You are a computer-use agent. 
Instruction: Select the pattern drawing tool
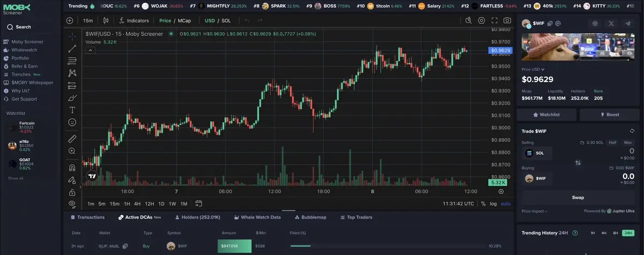pos(73,73)
